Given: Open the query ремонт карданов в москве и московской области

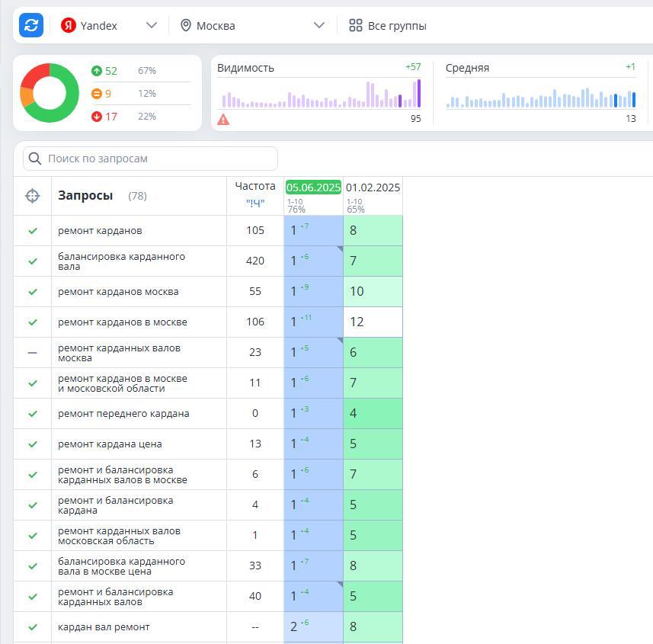Looking at the screenshot, I should tap(123, 383).
